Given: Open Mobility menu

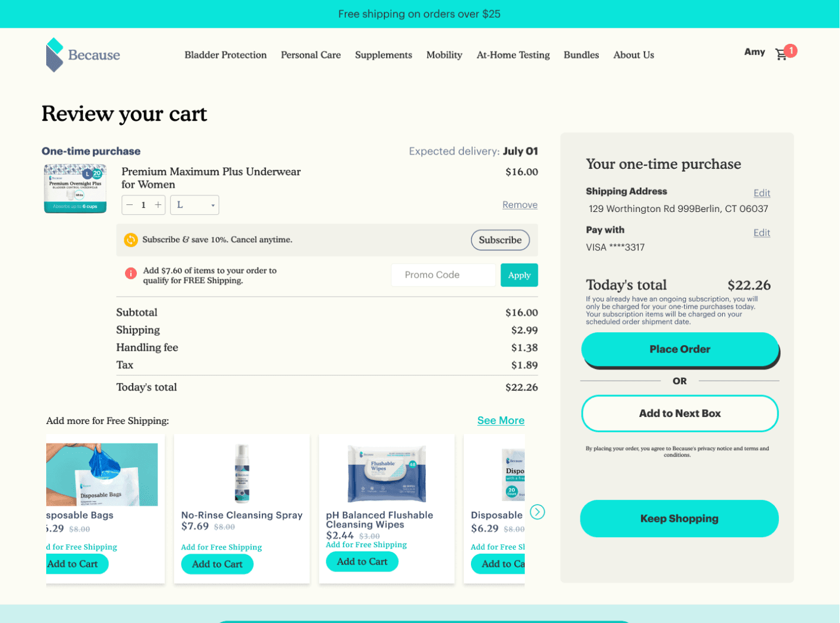Looking at the screenshot, I should [x=444, y=55].
